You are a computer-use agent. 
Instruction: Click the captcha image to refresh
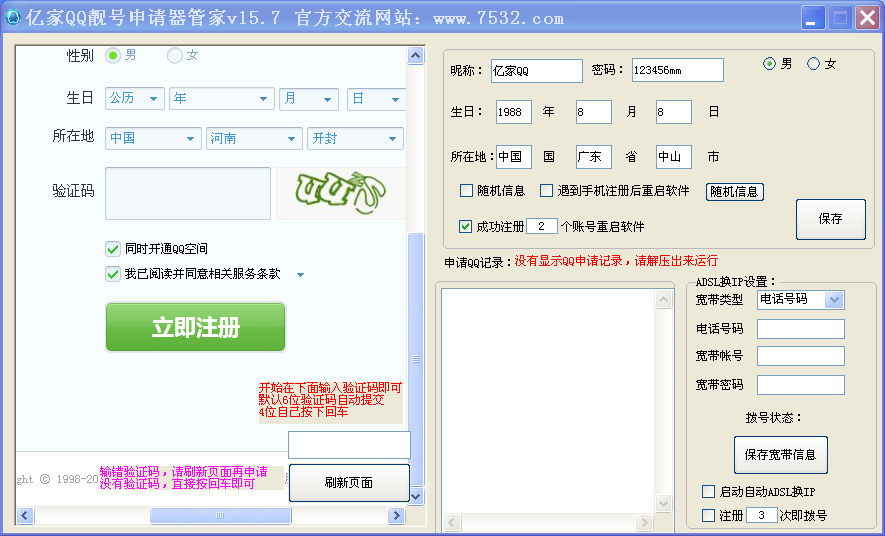coord(340,193)
